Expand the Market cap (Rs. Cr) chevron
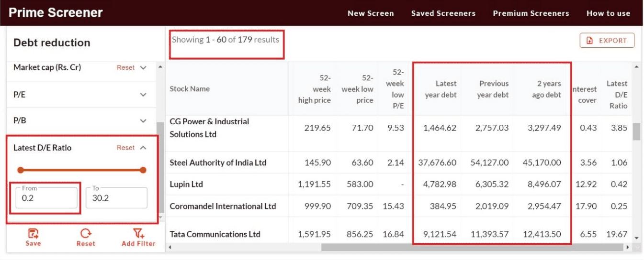644x260 pixels. 143,68
